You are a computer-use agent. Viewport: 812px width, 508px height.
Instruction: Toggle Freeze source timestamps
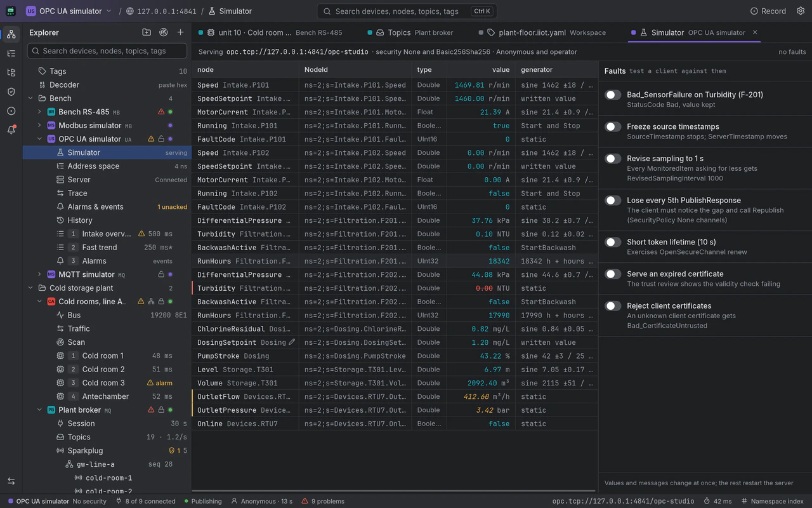tap(613, 126)
